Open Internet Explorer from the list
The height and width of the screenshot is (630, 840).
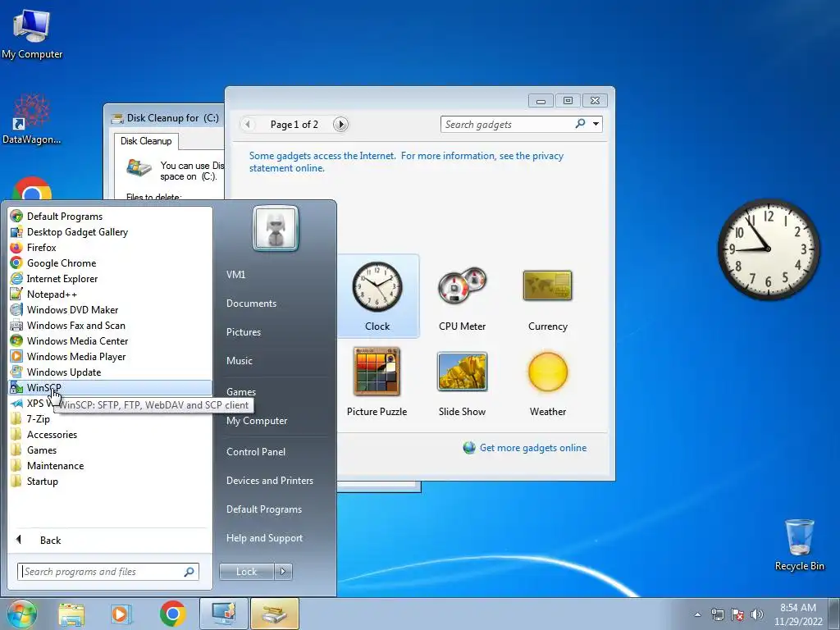pyautogui.click(x=111, y=279)
